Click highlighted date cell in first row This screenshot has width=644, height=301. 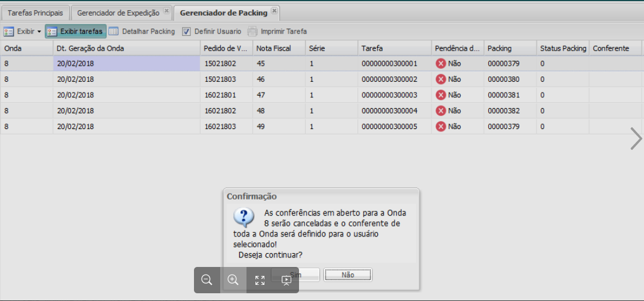(127, 64)
